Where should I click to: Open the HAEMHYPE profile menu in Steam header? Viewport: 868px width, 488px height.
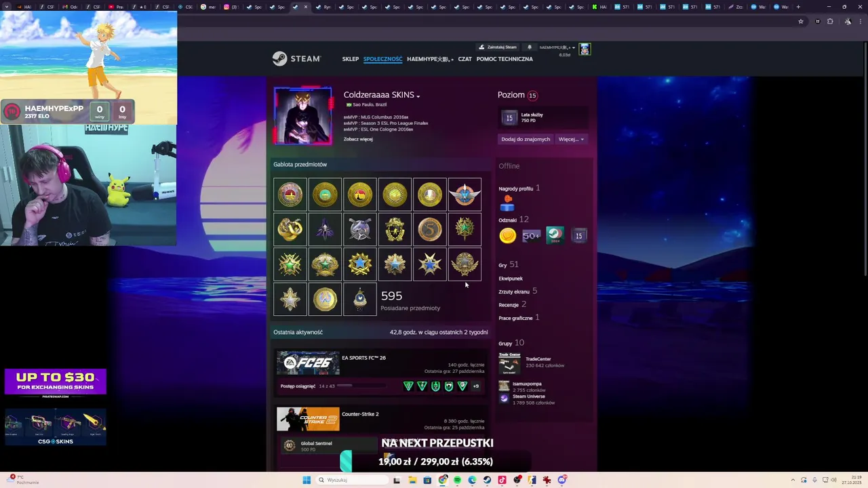click(x=430, y=59)
